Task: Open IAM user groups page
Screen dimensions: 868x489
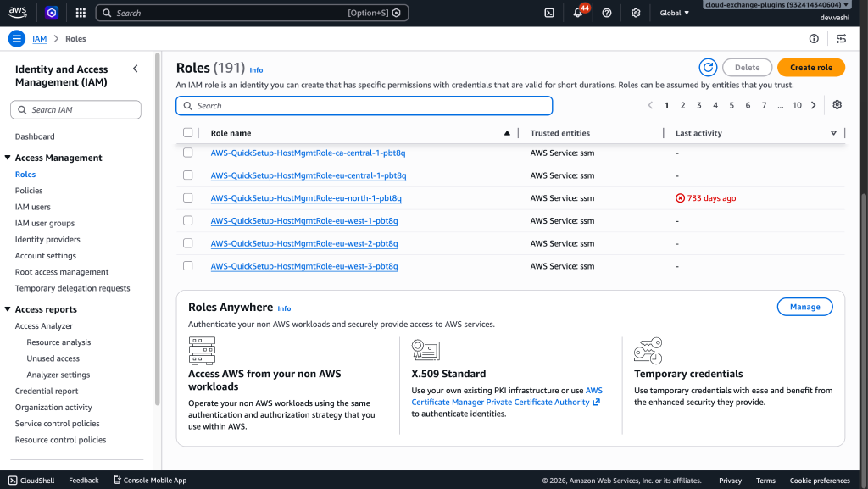Action: point(45,223)
